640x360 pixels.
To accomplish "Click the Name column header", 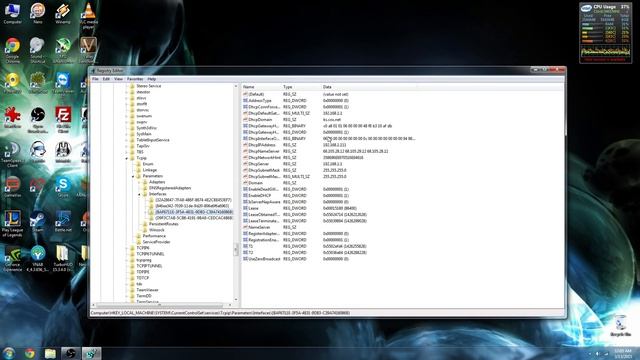I will [x=261, y=87].
